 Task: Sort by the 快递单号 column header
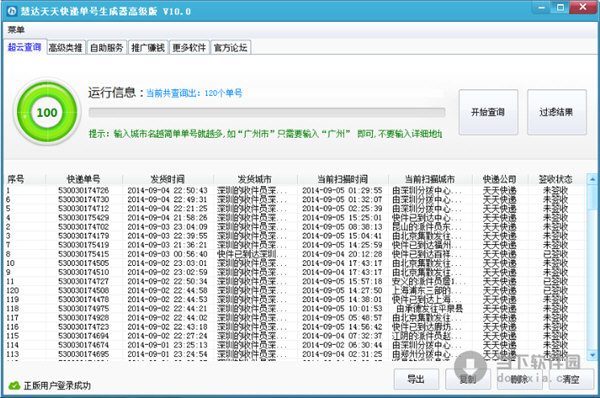pos(84,179)
